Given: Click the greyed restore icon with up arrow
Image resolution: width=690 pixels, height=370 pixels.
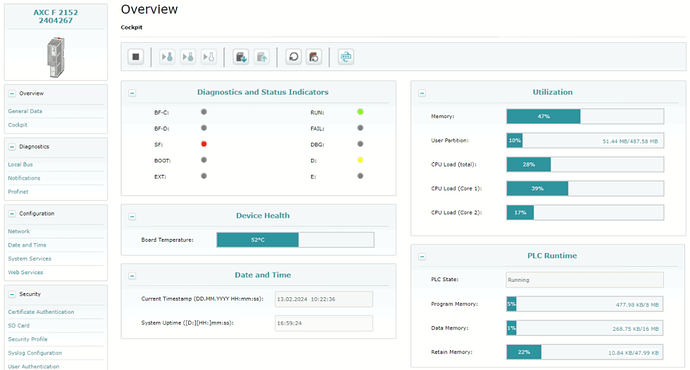Looking at the screenshot, I should pos(262,57).
